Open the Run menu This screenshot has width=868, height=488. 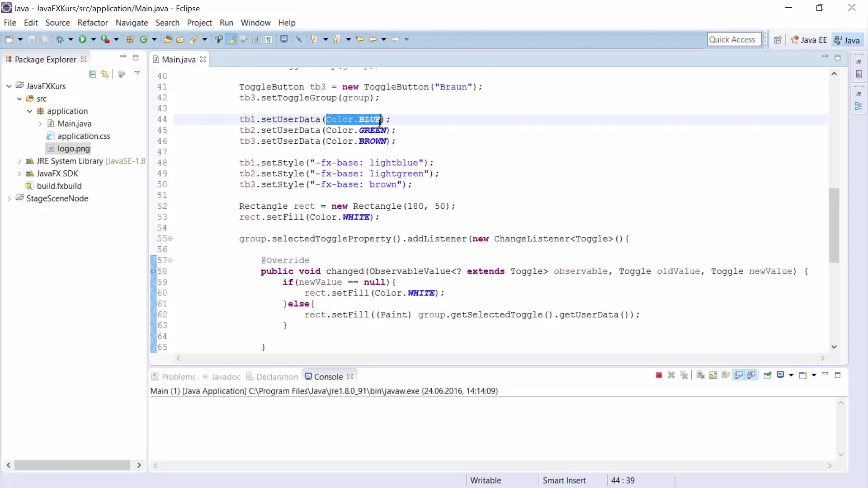tap(226, 23)
